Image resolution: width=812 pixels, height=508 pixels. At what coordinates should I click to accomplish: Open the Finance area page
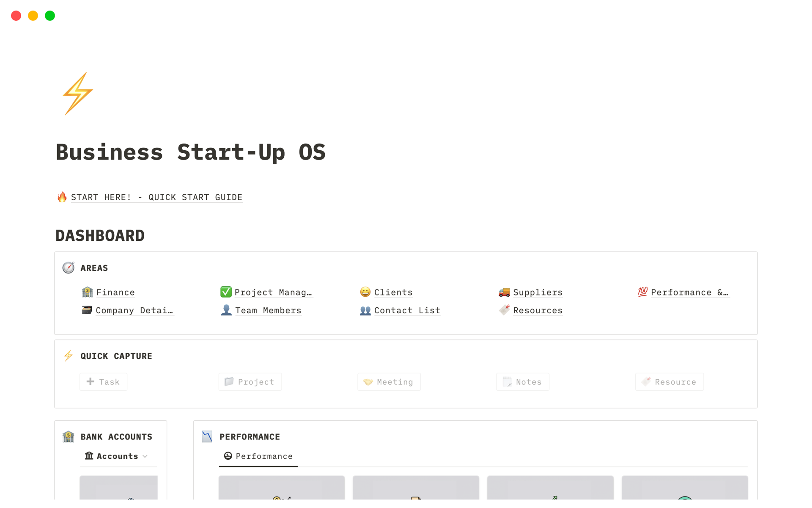[x=115, y=292]
